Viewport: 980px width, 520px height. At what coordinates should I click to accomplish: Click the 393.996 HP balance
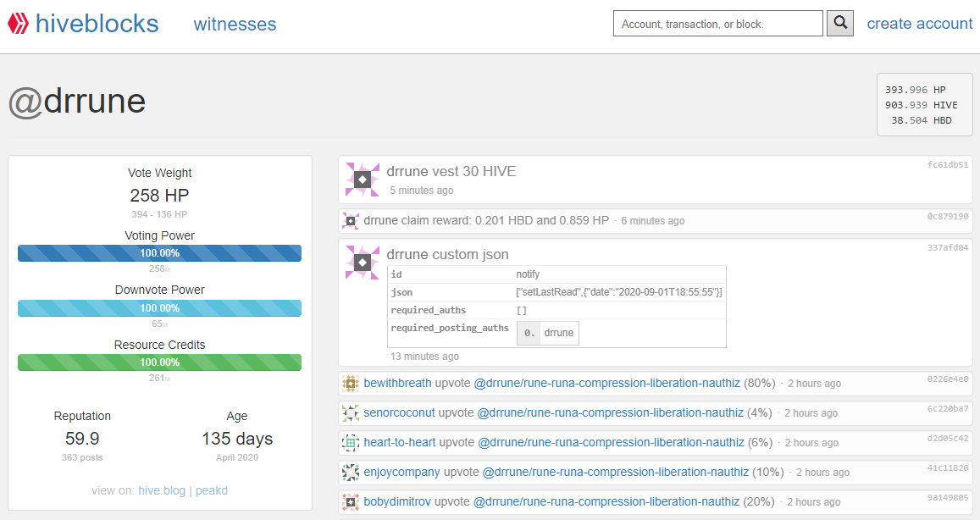tap(915, 90)
